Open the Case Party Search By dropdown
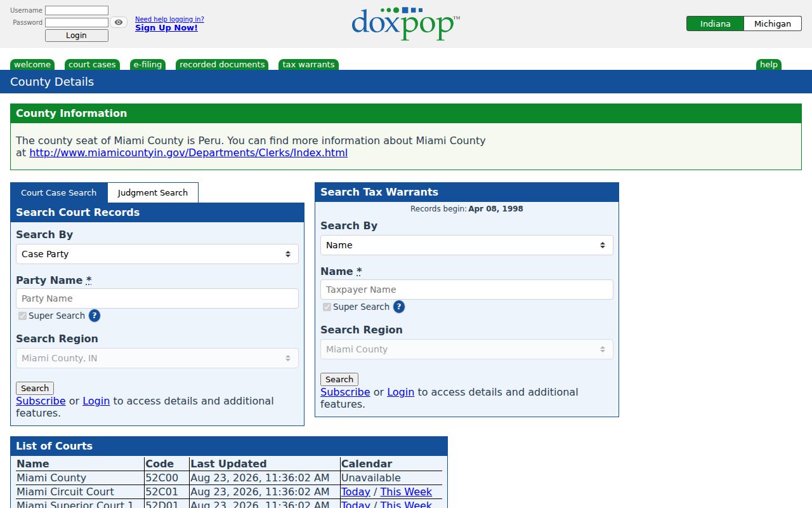812x508 pixels. tap(157, 254)
